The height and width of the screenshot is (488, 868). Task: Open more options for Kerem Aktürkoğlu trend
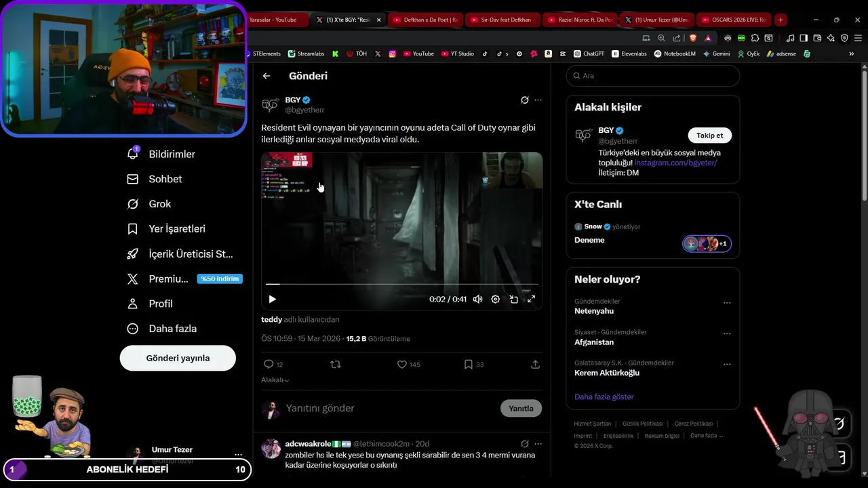pyautogui.click(x=727, y=364)
